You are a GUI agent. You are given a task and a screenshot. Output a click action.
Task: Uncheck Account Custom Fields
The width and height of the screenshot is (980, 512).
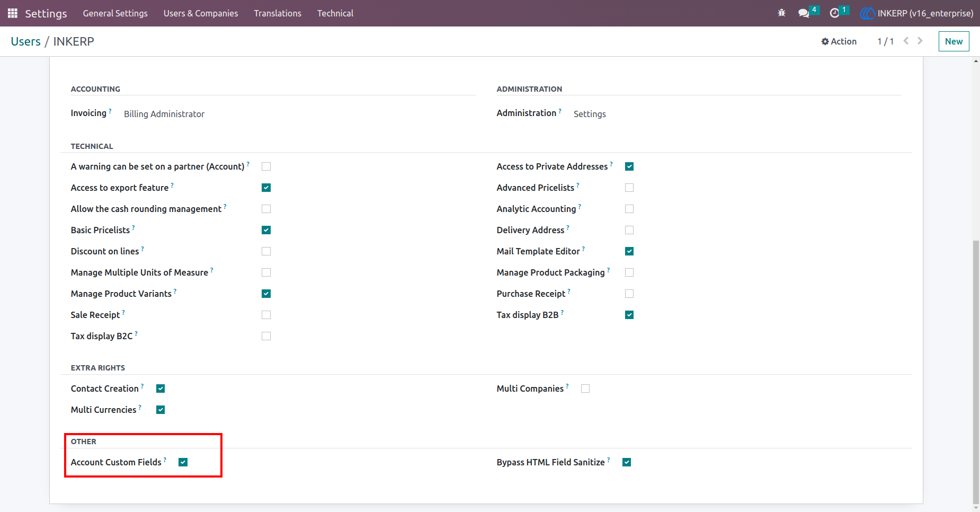tap(183, 462)
